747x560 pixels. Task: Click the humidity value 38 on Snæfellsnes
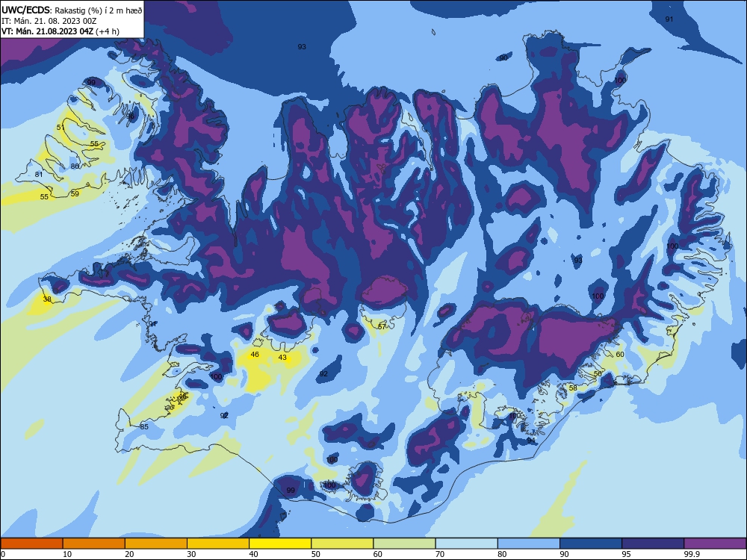pos(46,299)
